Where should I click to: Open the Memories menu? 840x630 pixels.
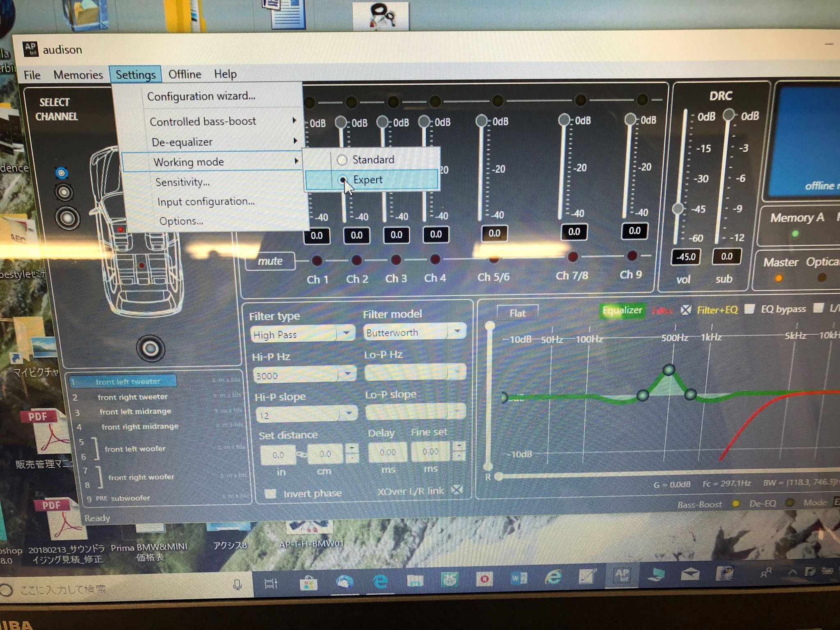(78, 75)
